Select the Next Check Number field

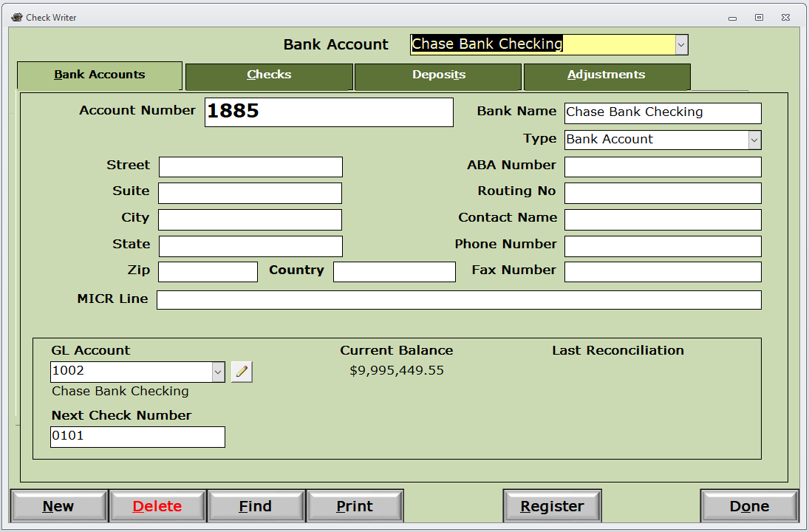(137, 437)
